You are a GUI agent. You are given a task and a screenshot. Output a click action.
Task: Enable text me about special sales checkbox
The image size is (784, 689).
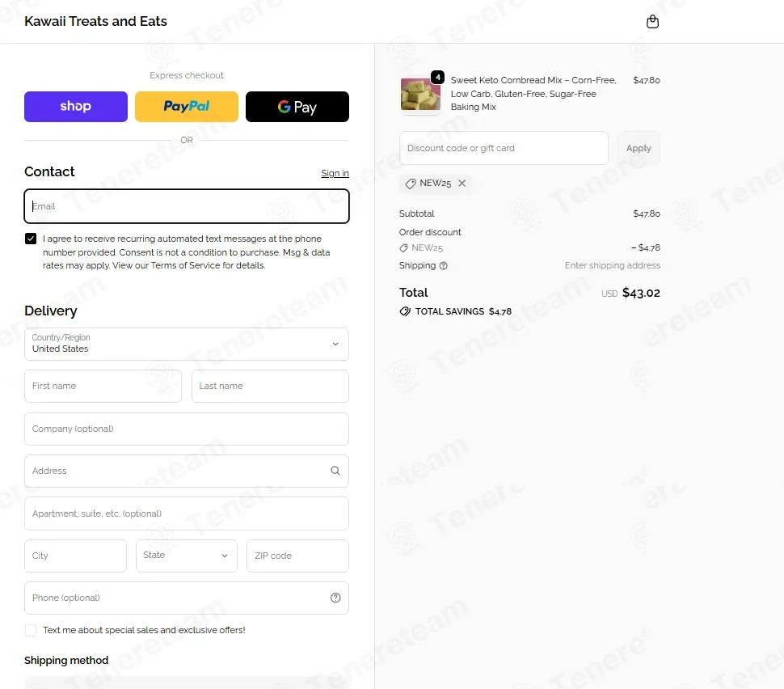point(31,630)
